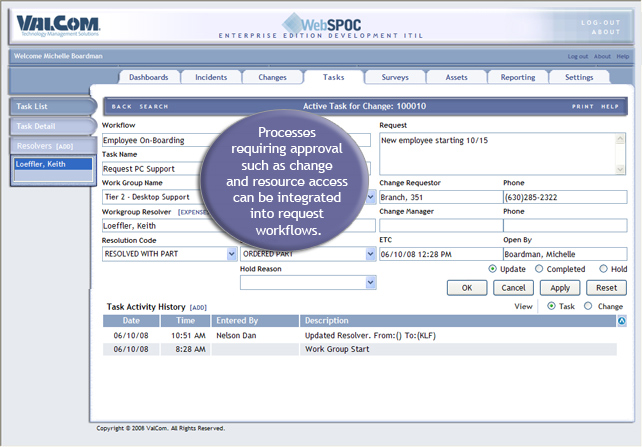Click the Change Requestor Phone field
The width and height of the screenshot is (642, 447).
565,197
